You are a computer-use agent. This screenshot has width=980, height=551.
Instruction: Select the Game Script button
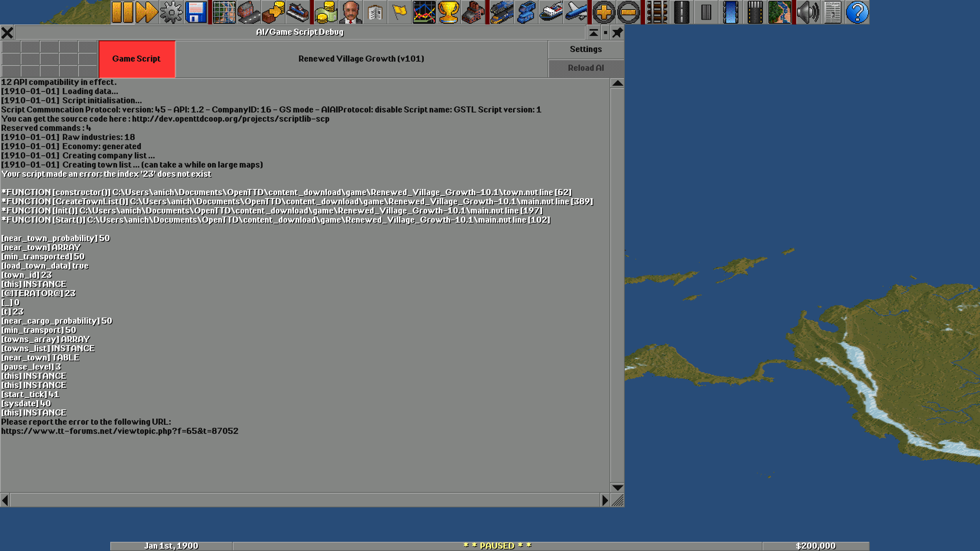[x=137, y=59]
